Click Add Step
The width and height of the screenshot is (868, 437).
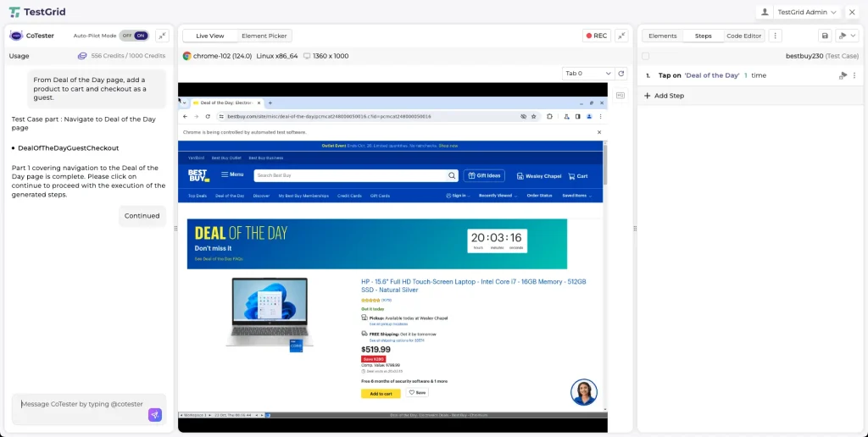point(665,96)
